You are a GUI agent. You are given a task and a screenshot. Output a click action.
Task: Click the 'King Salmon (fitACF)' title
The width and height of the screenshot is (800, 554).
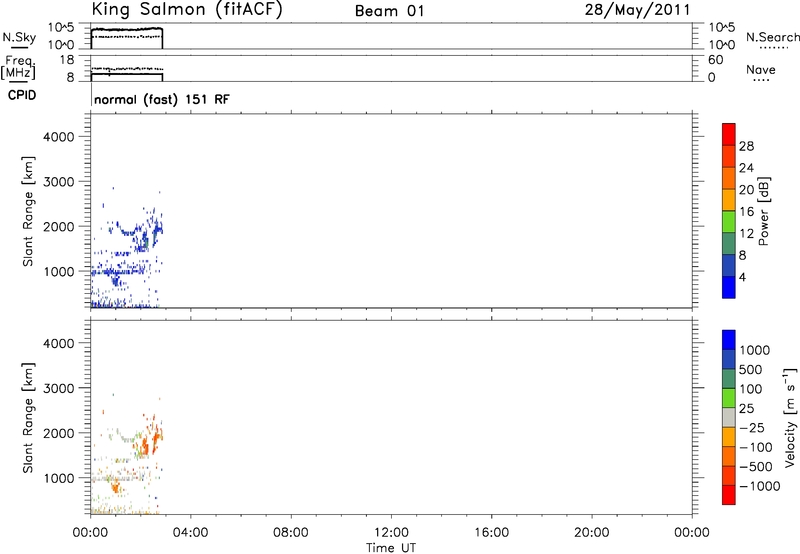point(187,9)
